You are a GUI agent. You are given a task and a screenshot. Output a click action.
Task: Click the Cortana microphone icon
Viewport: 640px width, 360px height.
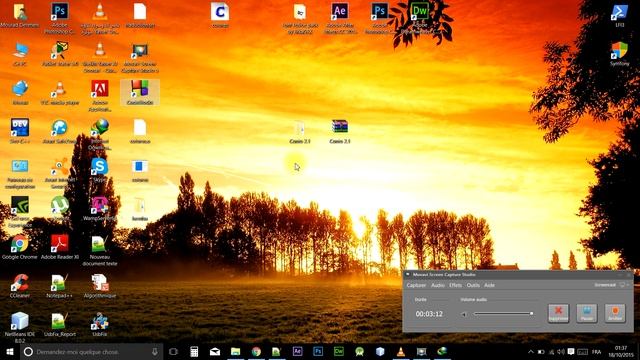155,351
